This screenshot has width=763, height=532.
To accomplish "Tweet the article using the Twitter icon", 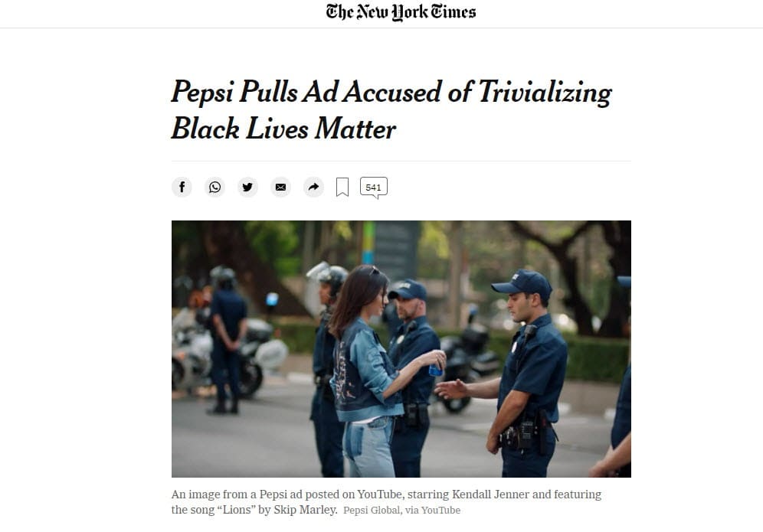I will pos(247,187).
